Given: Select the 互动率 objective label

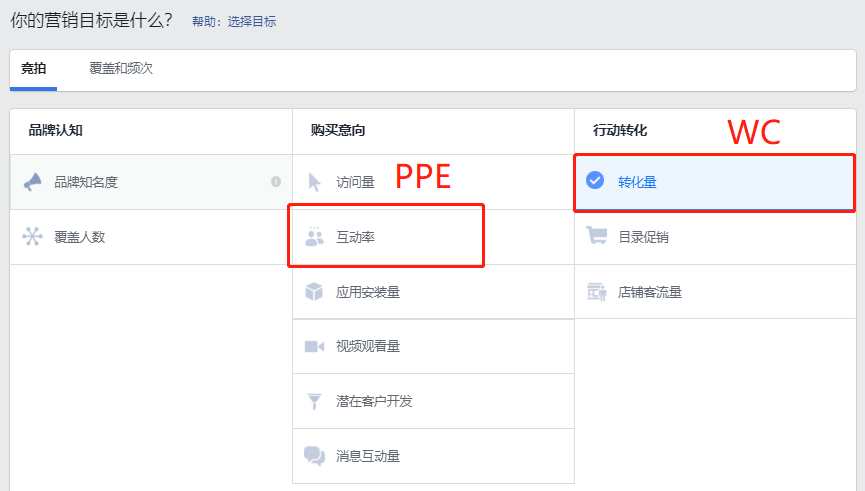Looking at the screenshot, I should pos(356,237).
